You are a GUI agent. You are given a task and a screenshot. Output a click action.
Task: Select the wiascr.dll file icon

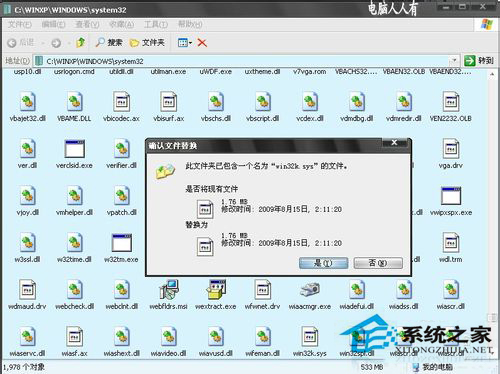click(451, 289)
